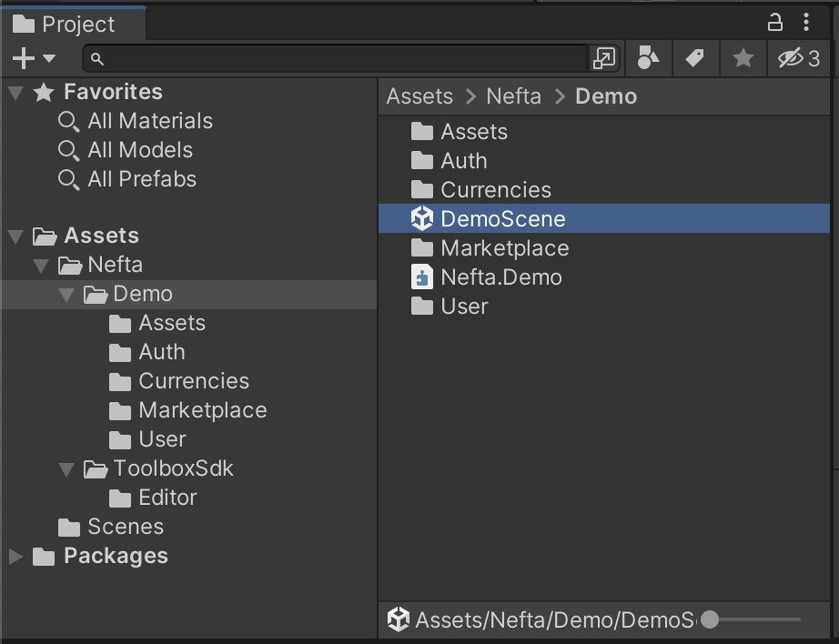Click the Assets/Nefta/Demo path in footer
This screenshot has width=839, height=644.
pyautogui.click(x=556, y=620)
